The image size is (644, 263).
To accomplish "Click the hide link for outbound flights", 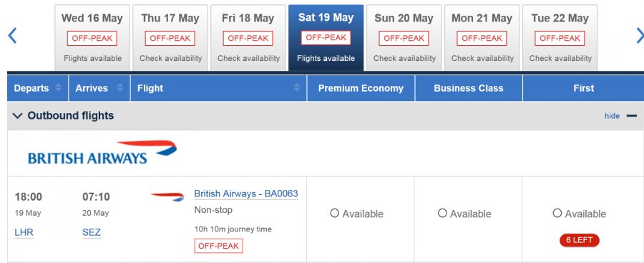I will tap(612, 116).
